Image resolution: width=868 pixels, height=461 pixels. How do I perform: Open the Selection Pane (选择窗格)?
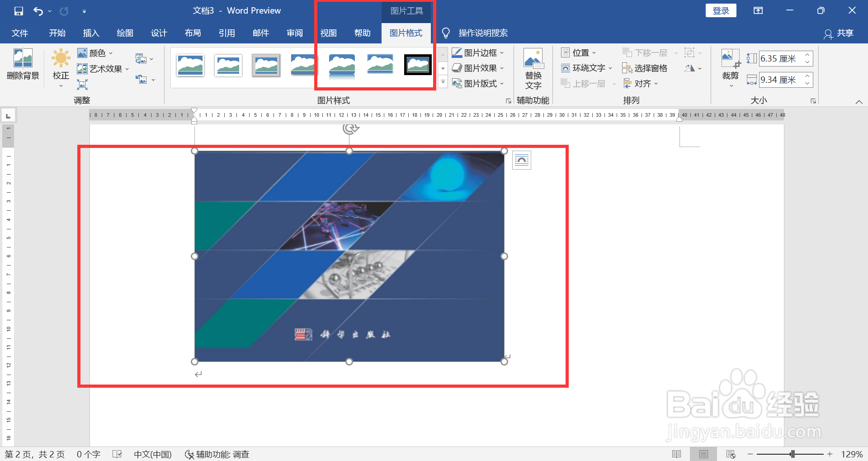pyautogui.click(x=645, y=68)
